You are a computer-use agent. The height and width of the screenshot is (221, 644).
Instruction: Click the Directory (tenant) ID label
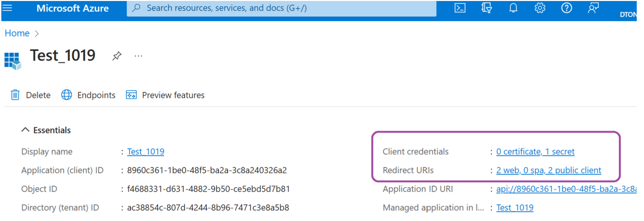60,207
